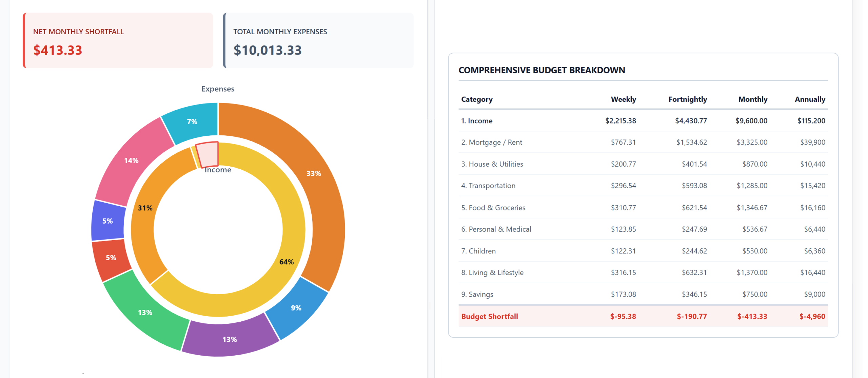Image resolution: width=868 pixels, height=378 pixels.
Task: Click Income fortnightly value $4,430.77
Action: coord(691,121)
